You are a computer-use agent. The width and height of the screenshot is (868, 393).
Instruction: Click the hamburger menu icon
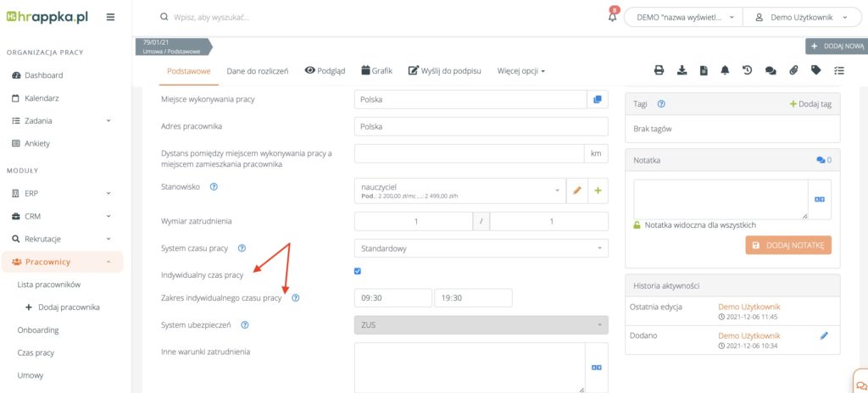point(111,17)
